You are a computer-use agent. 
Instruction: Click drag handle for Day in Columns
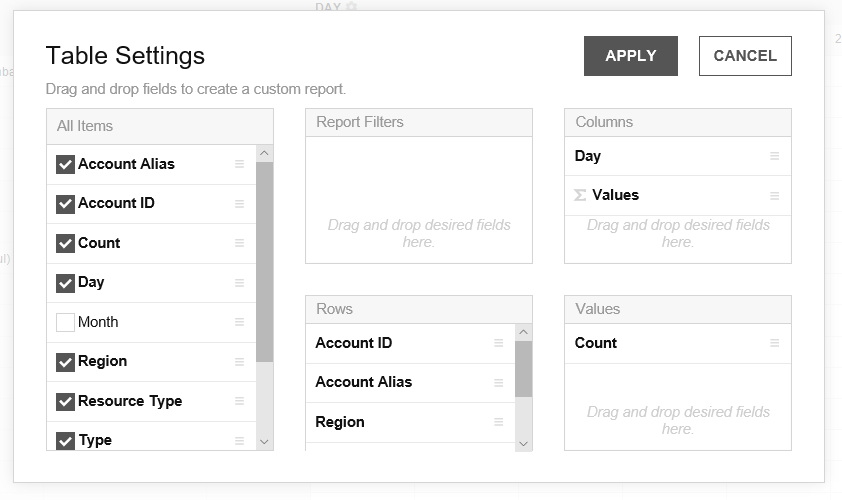point(774,156)
